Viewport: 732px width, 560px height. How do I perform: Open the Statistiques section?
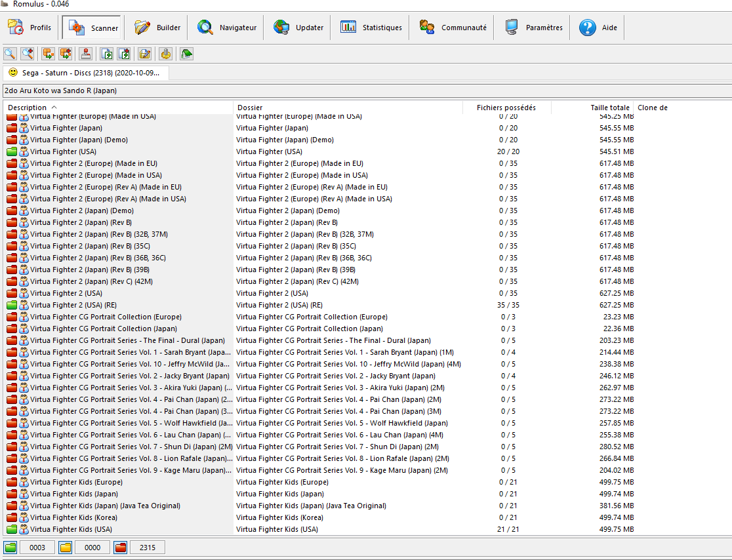click(x=371, y=28)
